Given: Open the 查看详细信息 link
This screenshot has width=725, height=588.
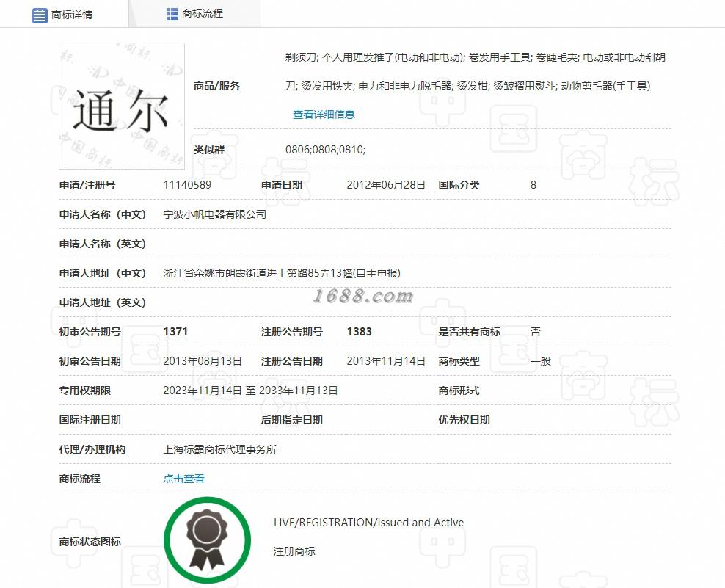Looking at the screenshot, I should (324, 115).
